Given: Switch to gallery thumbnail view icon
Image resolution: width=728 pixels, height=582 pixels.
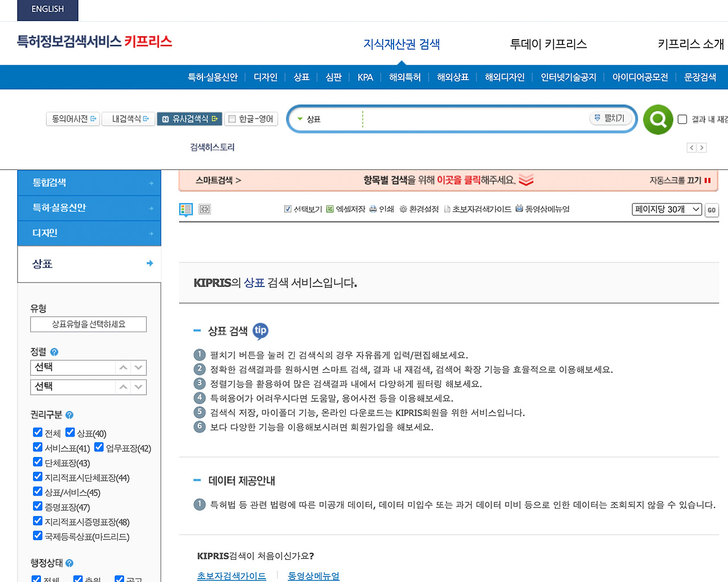Looking at the screenshot, I should [x=205, y=209].
